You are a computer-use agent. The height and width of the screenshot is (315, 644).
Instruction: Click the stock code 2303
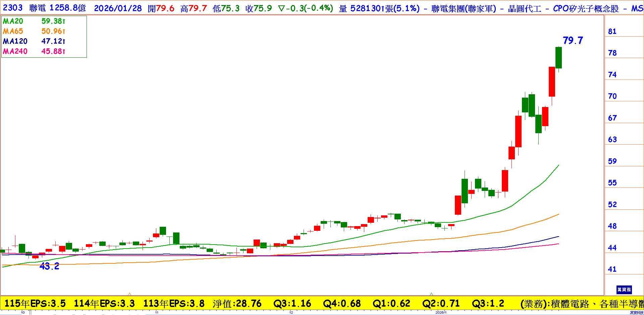(13, 8)
